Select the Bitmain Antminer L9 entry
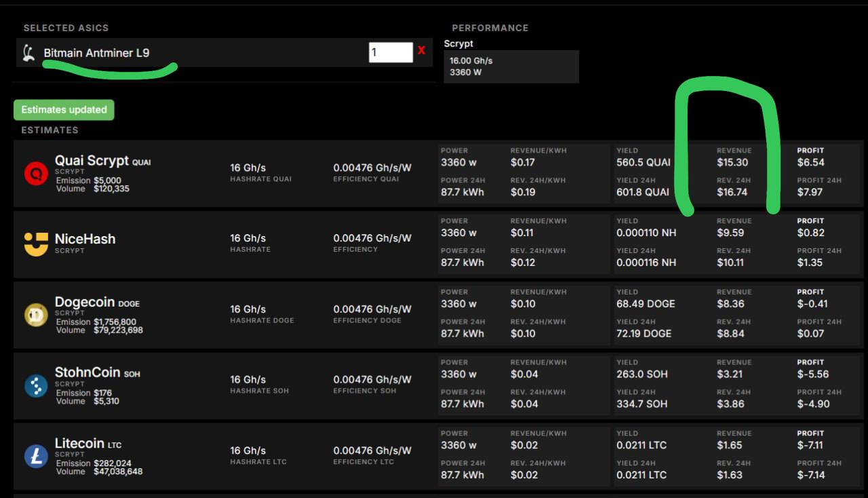Screen dimensions: 868x498 point(96,53)
